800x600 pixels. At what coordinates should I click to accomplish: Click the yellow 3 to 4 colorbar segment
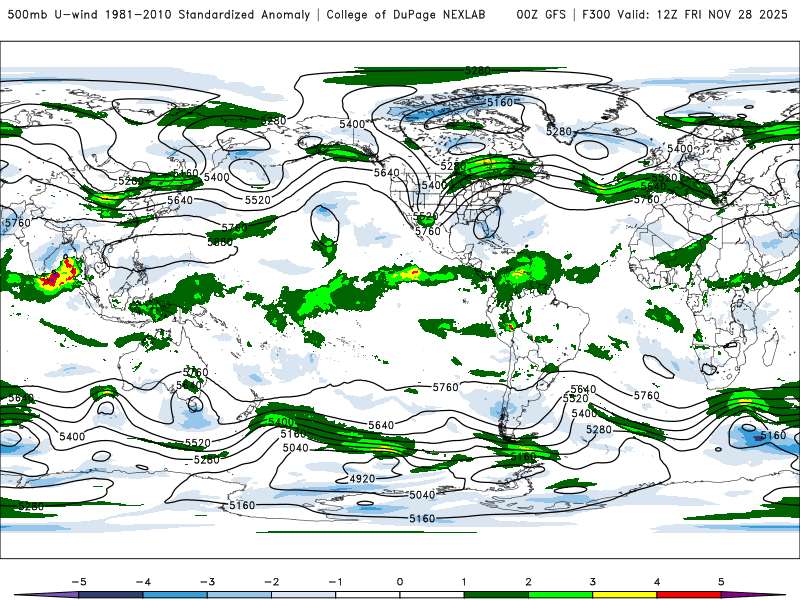point(625,595)
